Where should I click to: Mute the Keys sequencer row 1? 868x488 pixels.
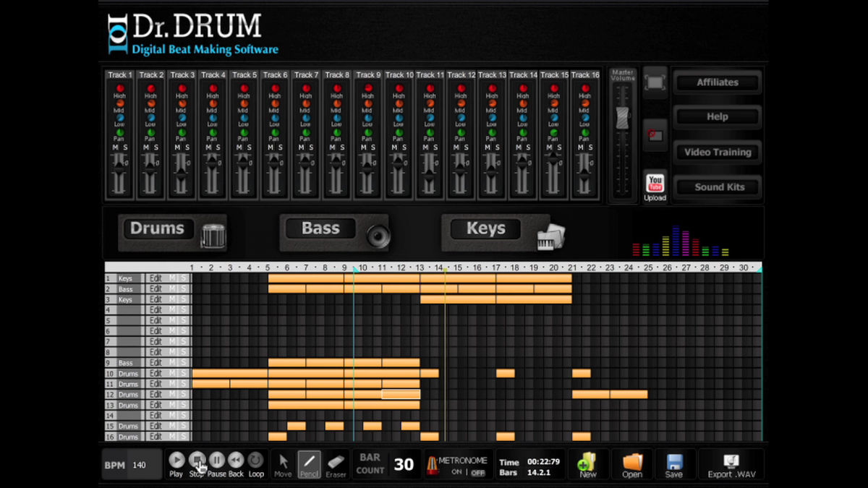tap(173, 278)
